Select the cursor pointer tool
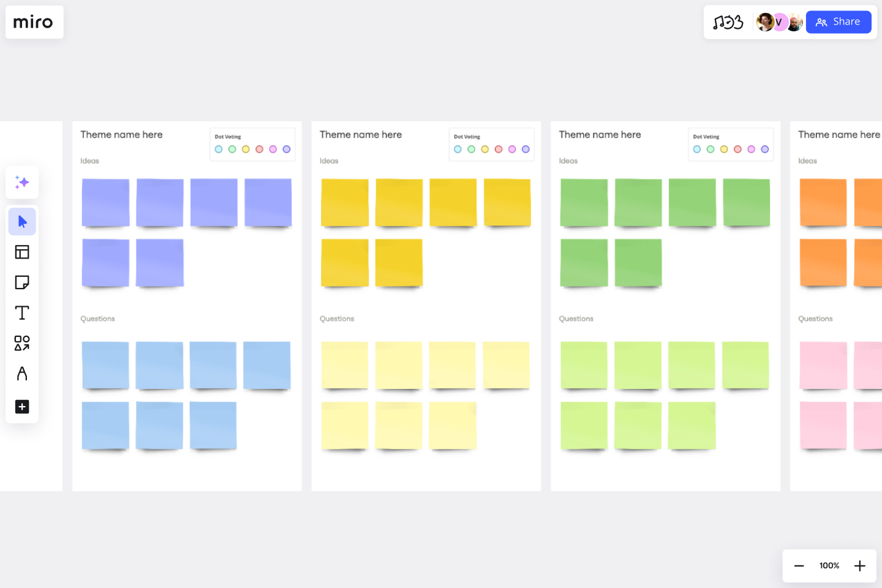The width and height of the screenshot is (882, 588). coord(22,221)
